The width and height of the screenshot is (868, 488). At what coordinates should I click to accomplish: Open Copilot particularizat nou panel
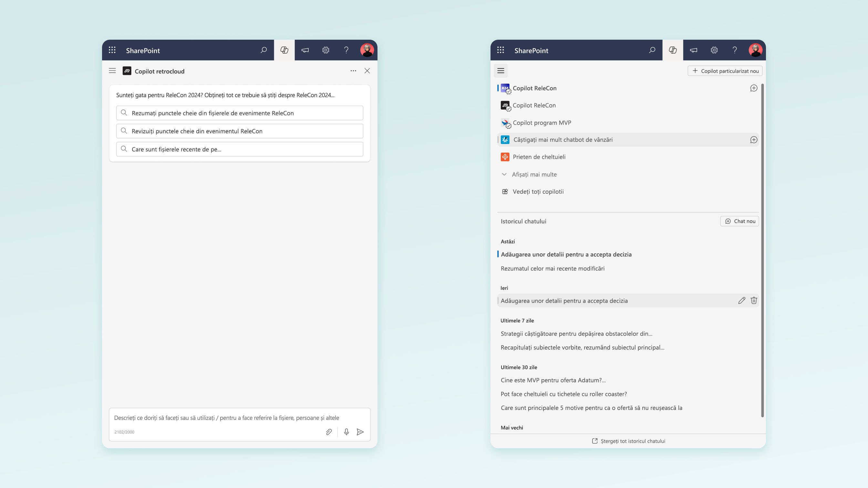[725, 71]
